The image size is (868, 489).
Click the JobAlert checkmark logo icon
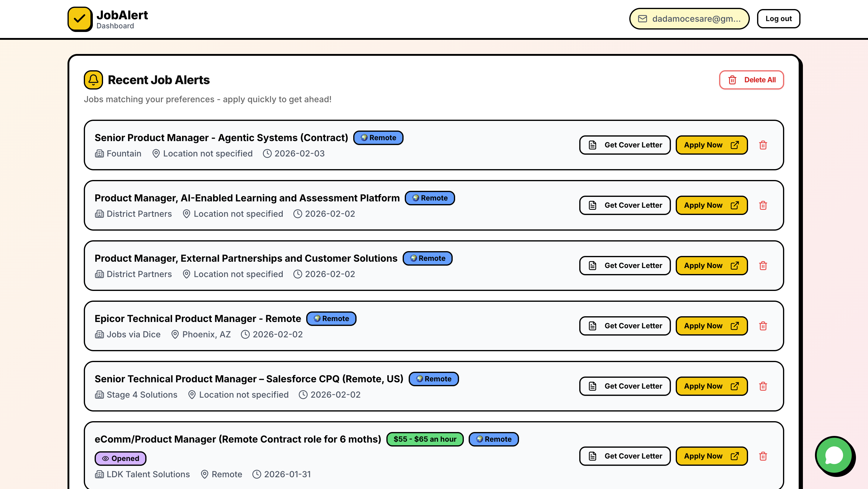(80, 19)
